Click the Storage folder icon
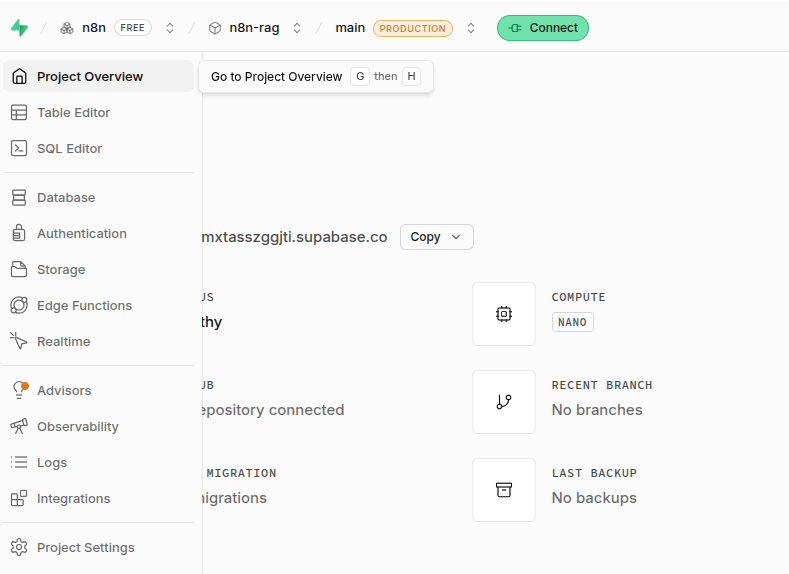Viewport: 789px width, 574px height. [x=19, y=270]
